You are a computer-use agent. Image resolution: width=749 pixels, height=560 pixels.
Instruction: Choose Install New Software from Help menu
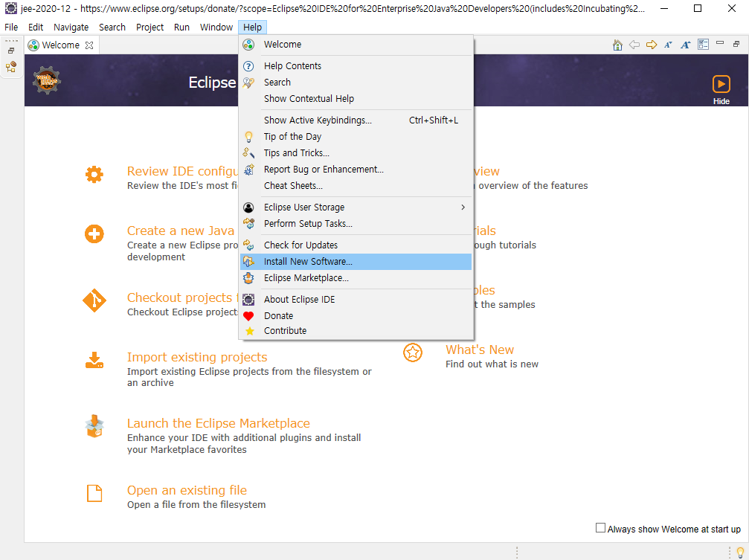coord(356,262)
